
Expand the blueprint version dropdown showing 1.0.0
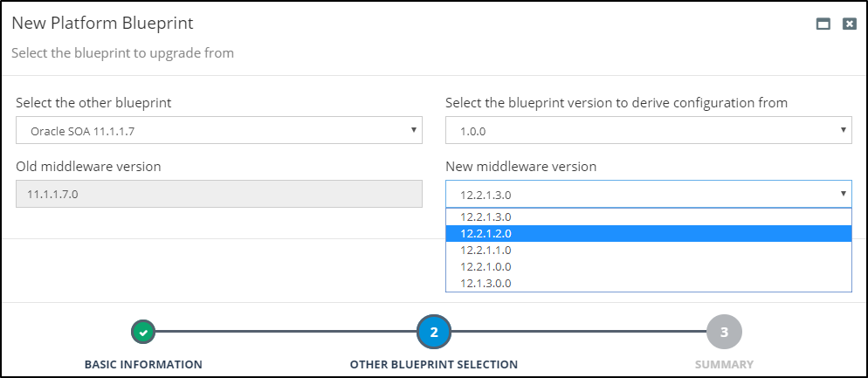pos(648,131)
